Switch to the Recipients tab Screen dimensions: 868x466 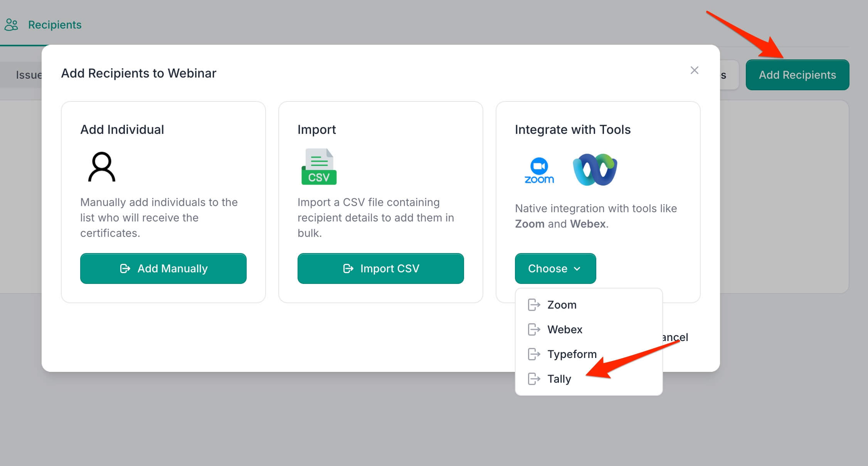point(54,25)
